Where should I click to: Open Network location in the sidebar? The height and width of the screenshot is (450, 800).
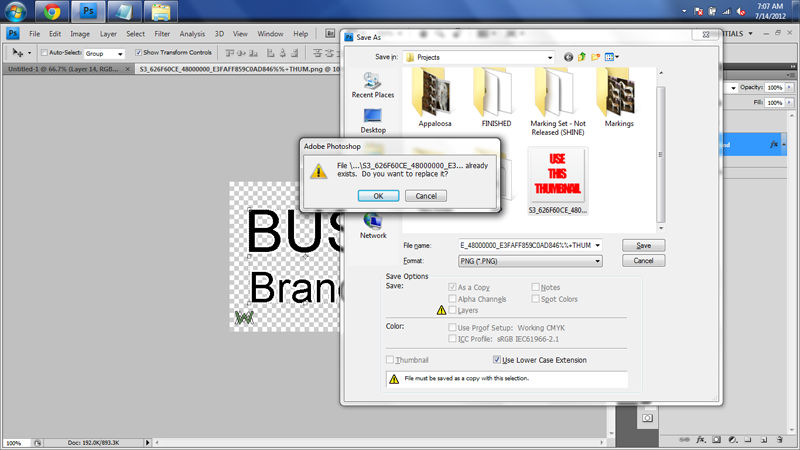click(x=373, y=226)
